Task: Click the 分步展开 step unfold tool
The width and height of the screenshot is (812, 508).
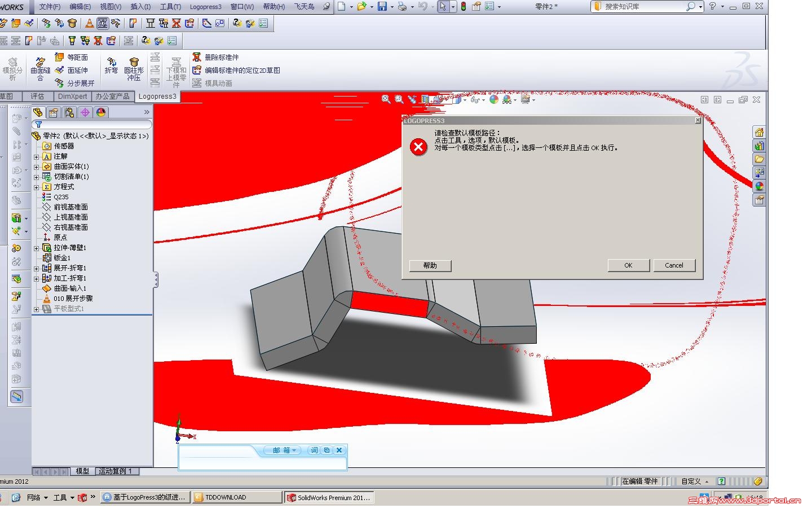Action: tap(74, 83)
